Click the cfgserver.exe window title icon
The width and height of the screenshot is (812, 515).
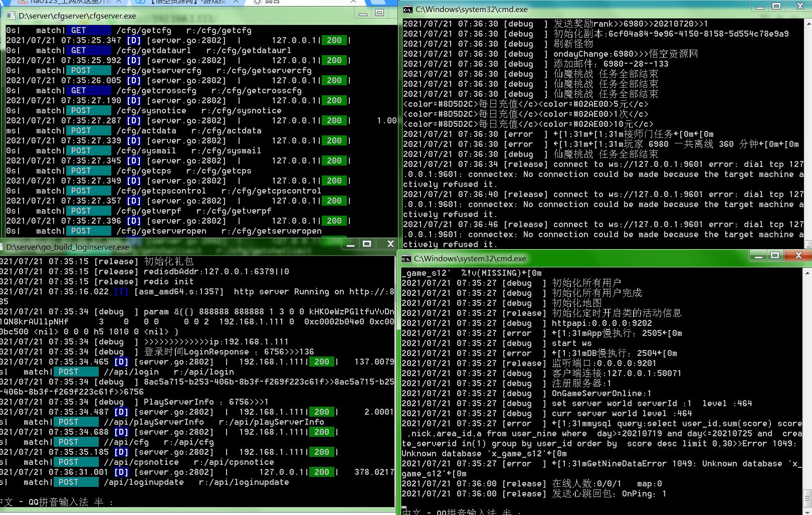12,16
